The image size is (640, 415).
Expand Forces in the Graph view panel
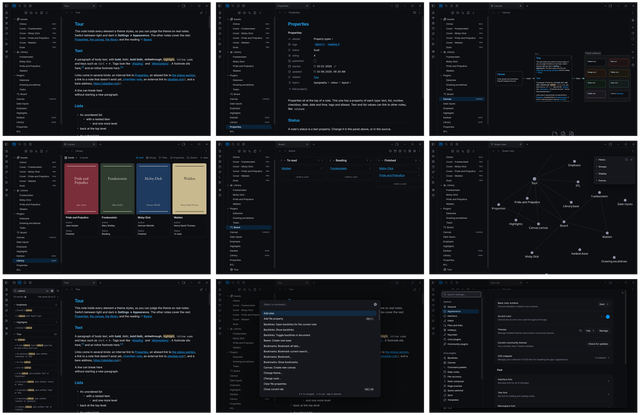[602, 180]
